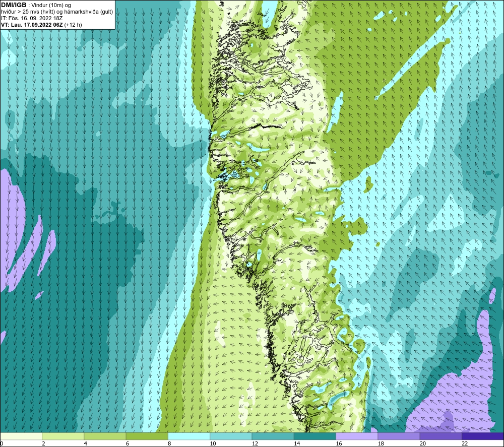
Task: Click the legend scale label '2'
Action: [43, 444]
